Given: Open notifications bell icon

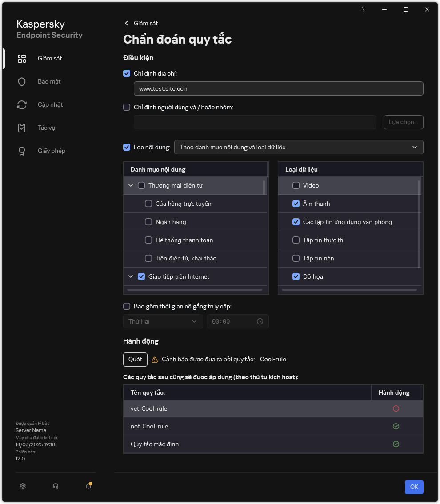Looking at the screenshot, I should coord(88,486).
